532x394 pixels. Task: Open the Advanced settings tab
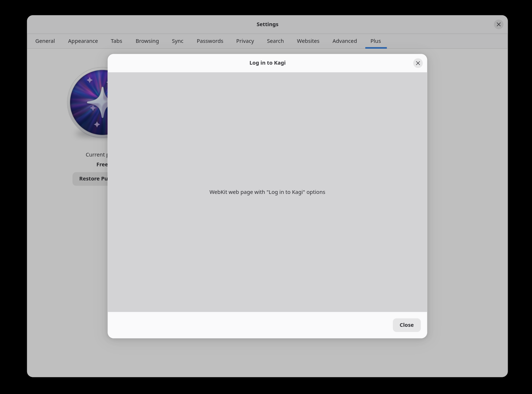344,41
